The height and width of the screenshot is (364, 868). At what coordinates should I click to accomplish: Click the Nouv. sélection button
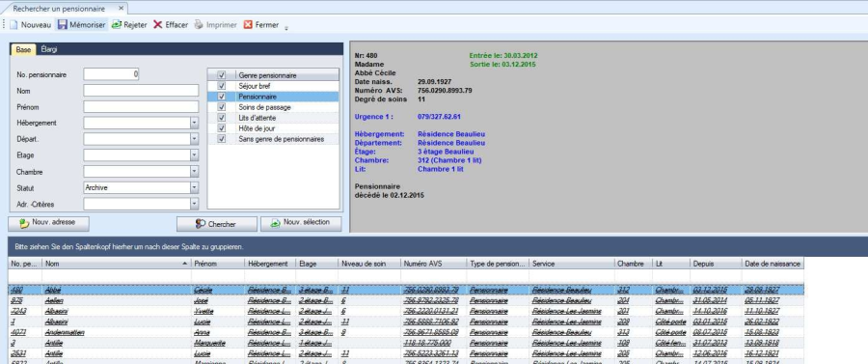click(301, 223)
